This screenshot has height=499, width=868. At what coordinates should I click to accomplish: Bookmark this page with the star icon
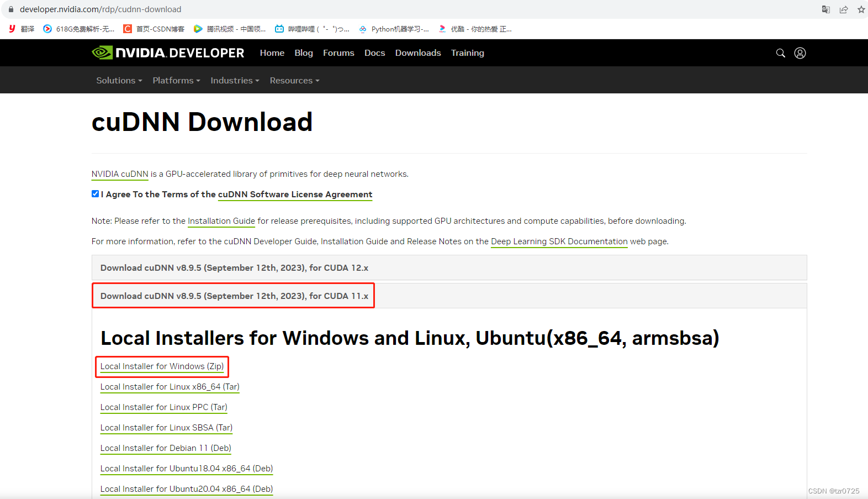(861, 9)
